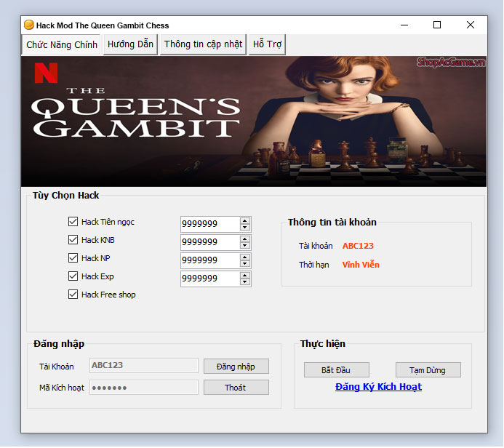504x448 pixels.
Task: Switch to Chức Năng Chính tab
Action: click(x=61, y=44)
